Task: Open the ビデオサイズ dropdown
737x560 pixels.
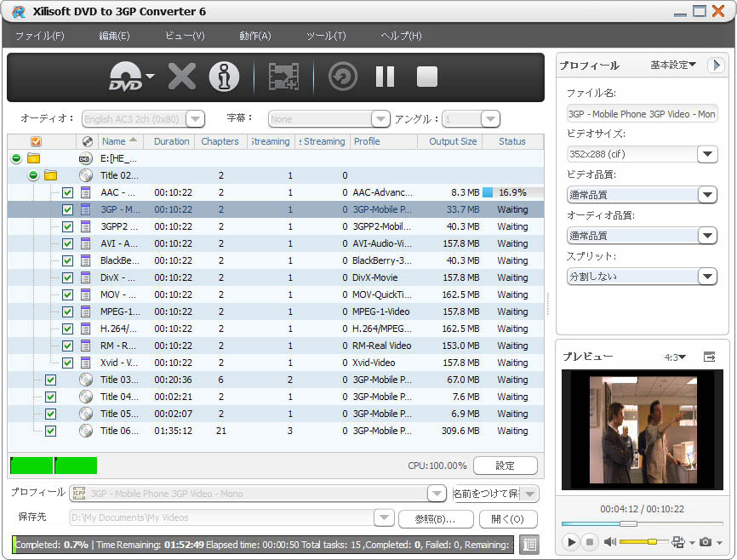Action: click(706, 154)
